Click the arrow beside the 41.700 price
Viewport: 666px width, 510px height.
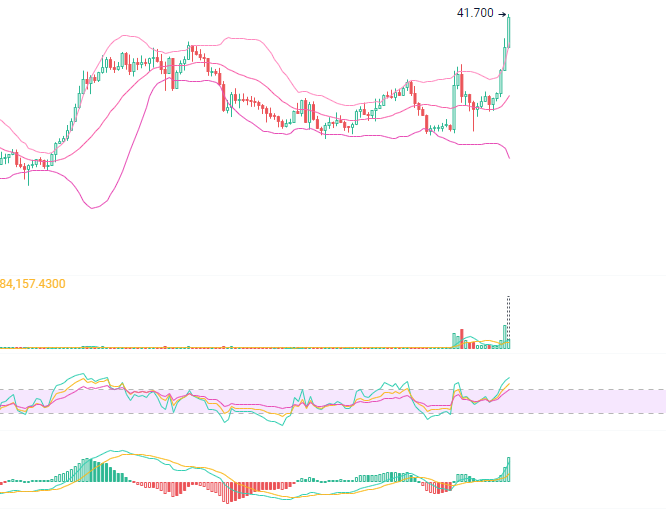pos(502,14)
